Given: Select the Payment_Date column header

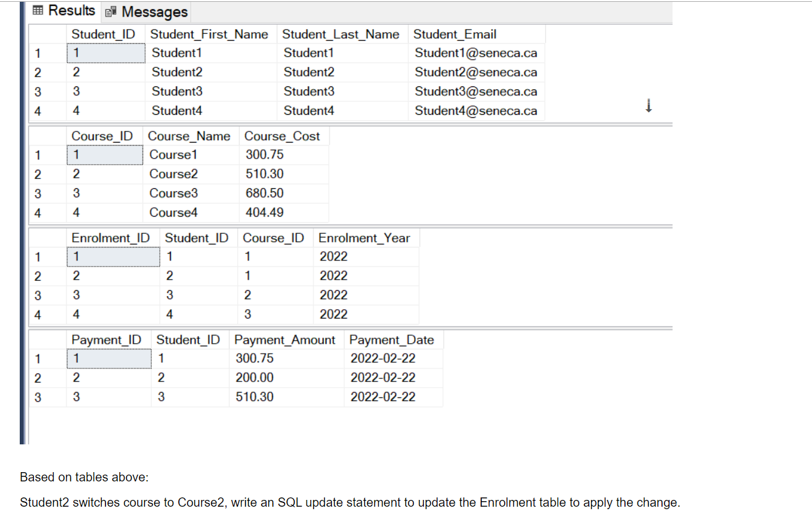Looking at the screenshot, I should [394, 339].
